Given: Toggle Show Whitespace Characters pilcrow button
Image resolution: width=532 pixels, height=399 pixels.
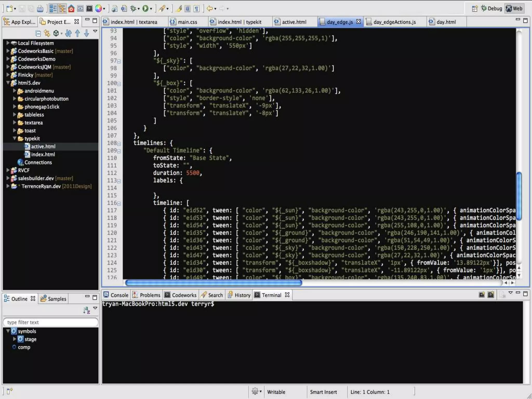Looking at the screenshot, I should pyautogui.click(x=197, y=9).
